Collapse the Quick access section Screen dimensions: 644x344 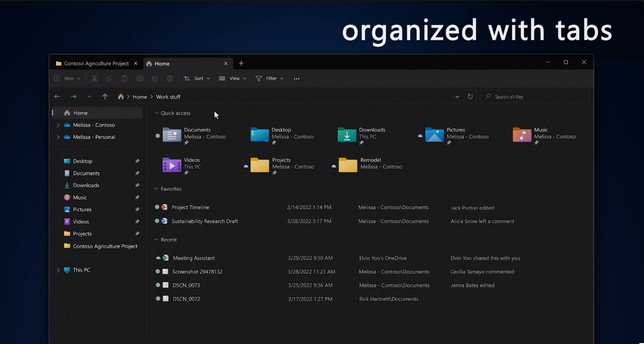[156, 113]
